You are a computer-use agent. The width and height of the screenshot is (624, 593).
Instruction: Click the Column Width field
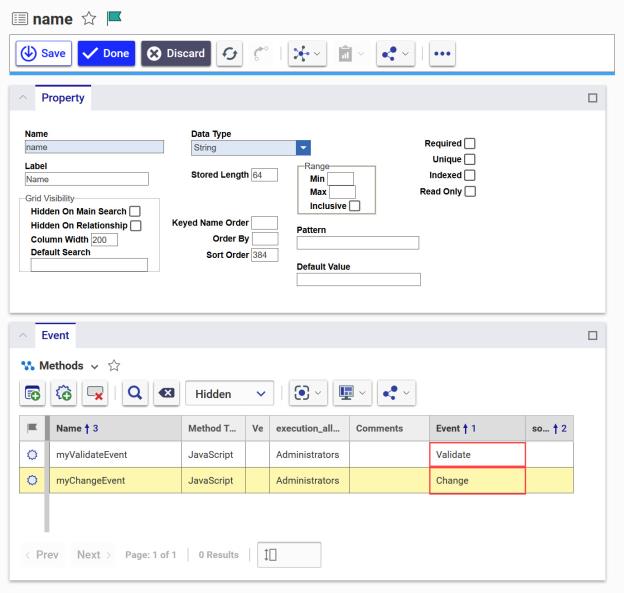pos(105,240)
